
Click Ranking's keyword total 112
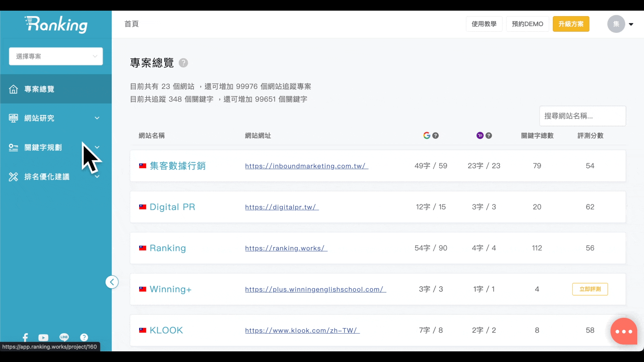pyautogui.click(x=537, y=248)
